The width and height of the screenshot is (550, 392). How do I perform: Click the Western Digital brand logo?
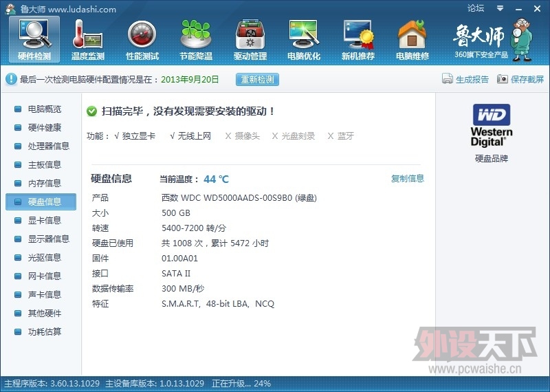pos(492,125)
